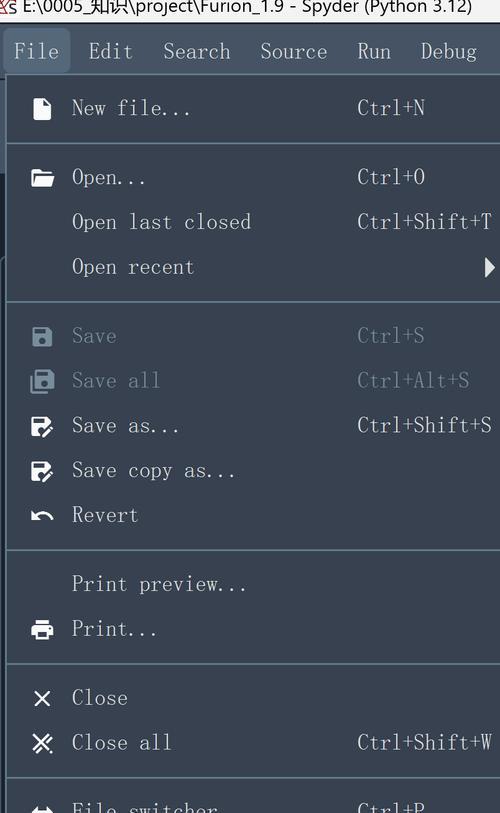Click the Revert undo-arrow icon
500x813 pixels.
(42, 515)
